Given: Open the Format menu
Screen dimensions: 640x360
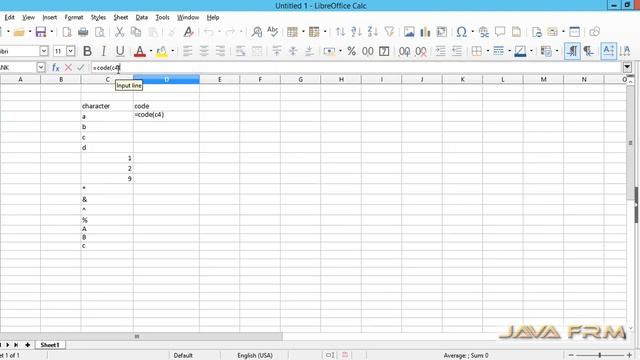Looking at the screenshot, I should pyautogui.click(x=74, y=17).
